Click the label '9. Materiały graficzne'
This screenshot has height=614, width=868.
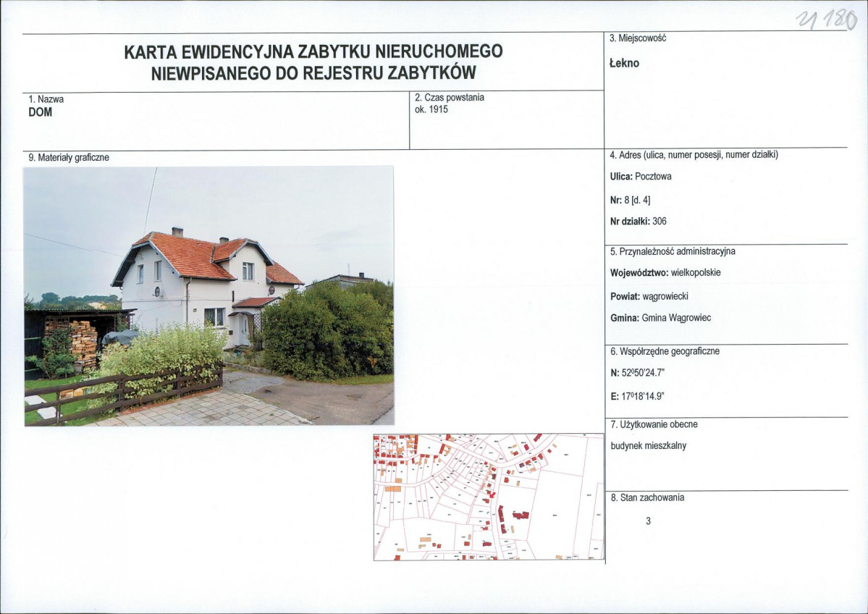69,158
